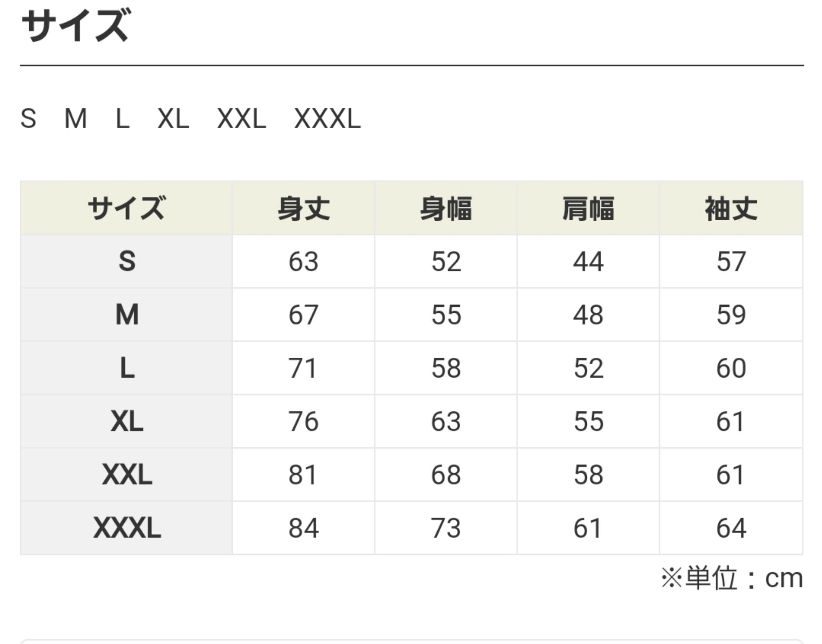Click the 肩幅 value 48 for size M
The height and width of the screenshot is (644, 822).
click(588, 314)
